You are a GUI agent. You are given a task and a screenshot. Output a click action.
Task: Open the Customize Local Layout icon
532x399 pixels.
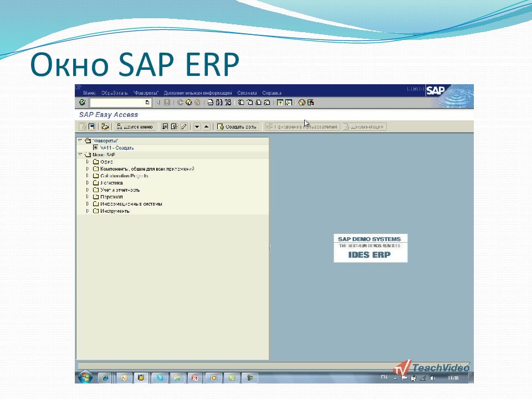point(310,102)
